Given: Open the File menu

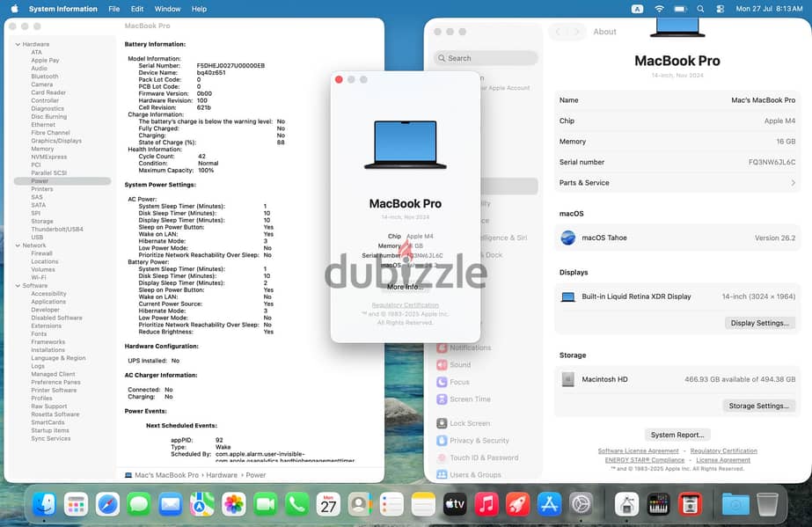Looking at the screenshot, I should (114, 9).
